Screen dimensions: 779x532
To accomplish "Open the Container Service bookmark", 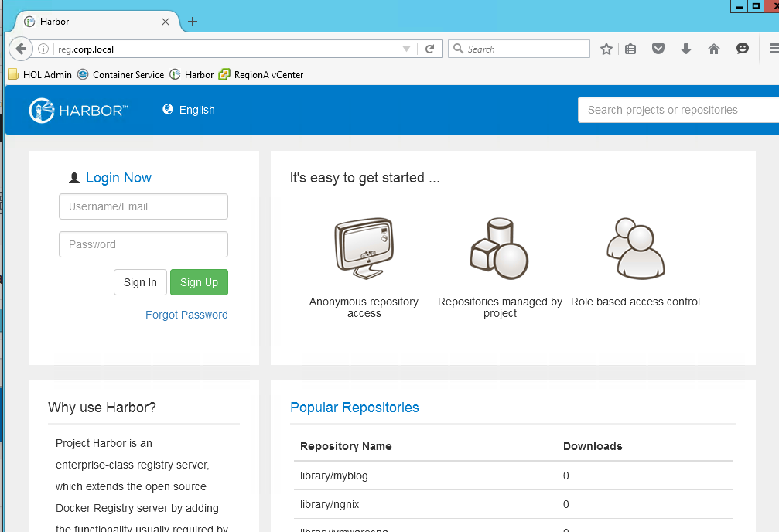I will (x=121, y=74).
